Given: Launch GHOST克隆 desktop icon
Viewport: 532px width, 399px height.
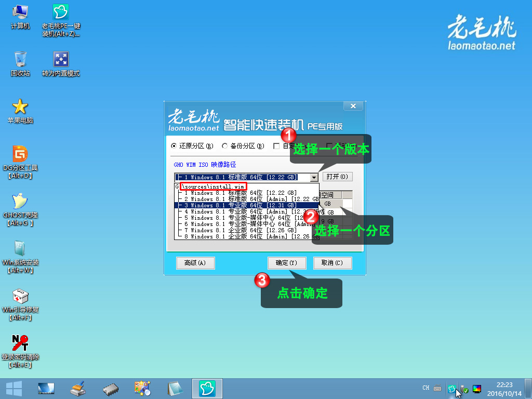Looking at the screenshot, I should pos(20,210).
